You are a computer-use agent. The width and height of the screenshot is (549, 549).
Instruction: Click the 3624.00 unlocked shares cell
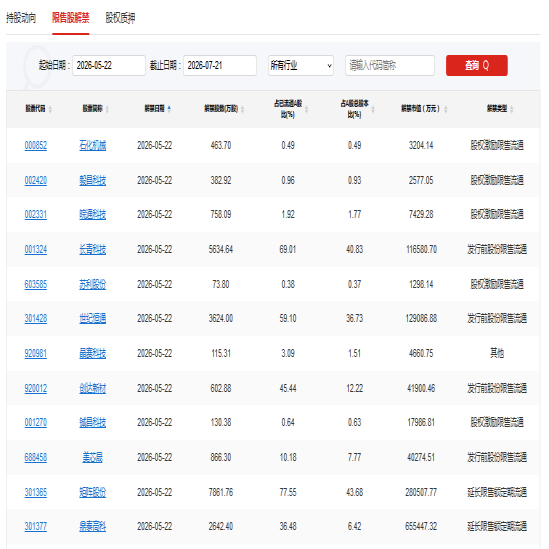click(221, 318)
